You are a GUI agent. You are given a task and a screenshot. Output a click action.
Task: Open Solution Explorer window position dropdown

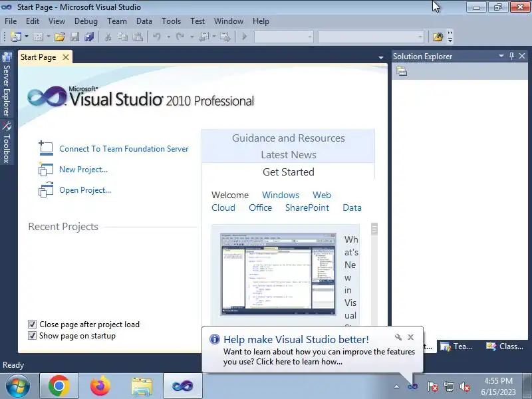click(x=501, y=56)
